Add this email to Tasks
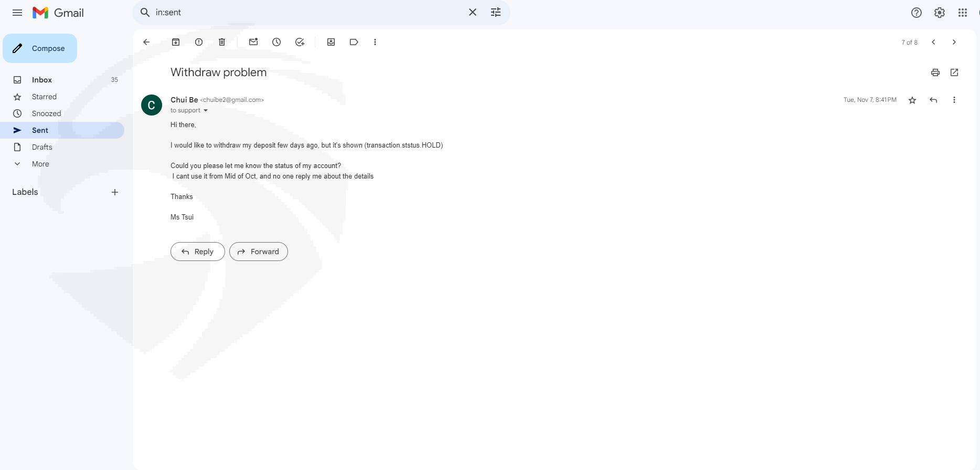This screenshot has height=470, width=980. point(300,42)
